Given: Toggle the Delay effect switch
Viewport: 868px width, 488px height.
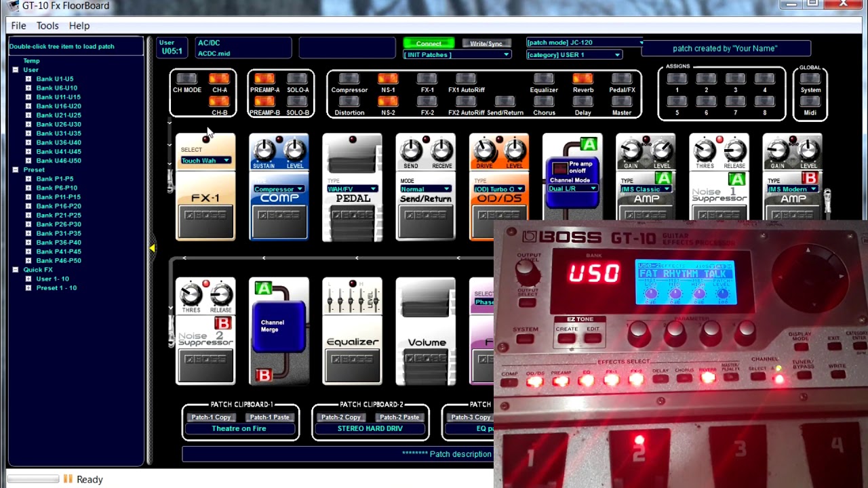Looking at the screenshot, I should click(583, 102).
